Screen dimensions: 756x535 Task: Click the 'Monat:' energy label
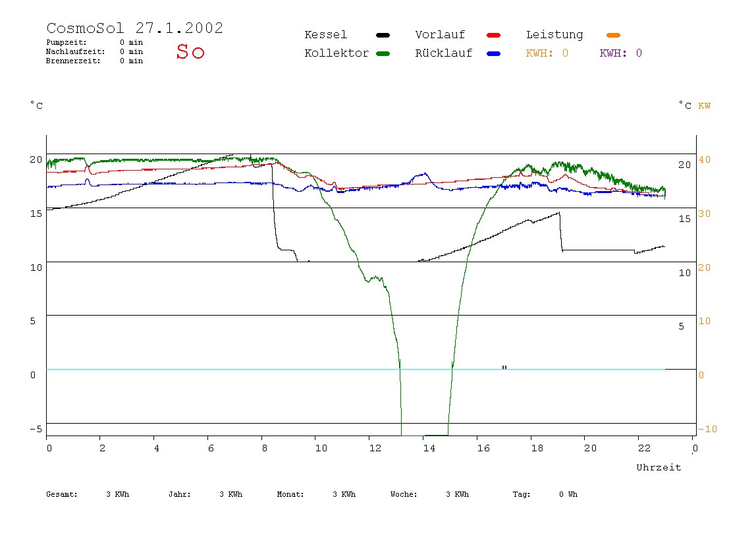click(290, 494)
